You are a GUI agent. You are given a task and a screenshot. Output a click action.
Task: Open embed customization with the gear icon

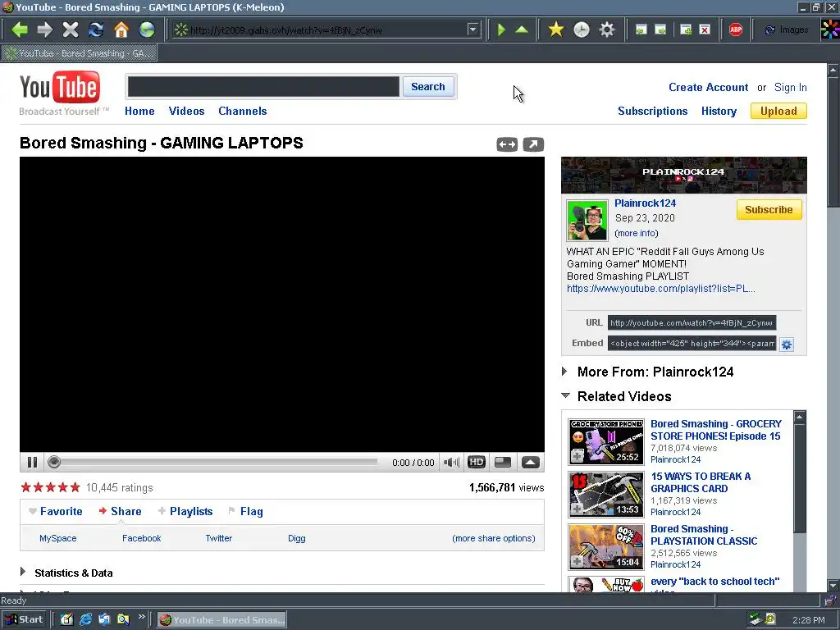click(786, 345)
